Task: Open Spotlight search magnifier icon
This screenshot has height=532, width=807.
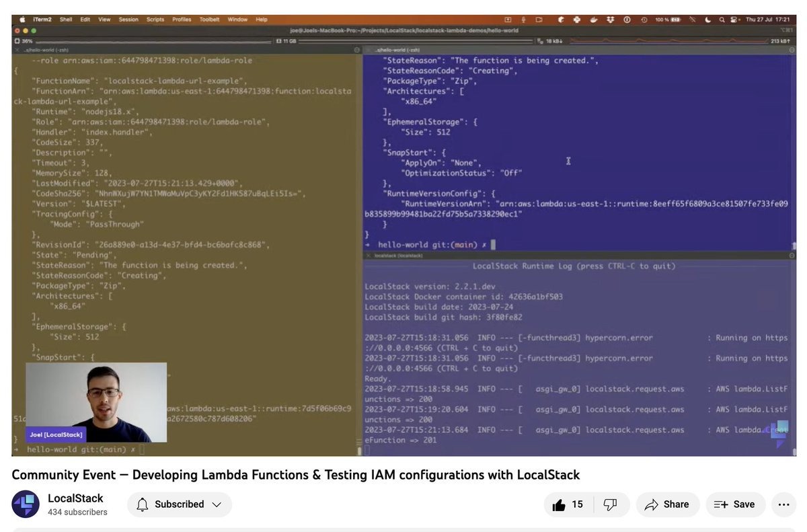Action: (722, 20)
